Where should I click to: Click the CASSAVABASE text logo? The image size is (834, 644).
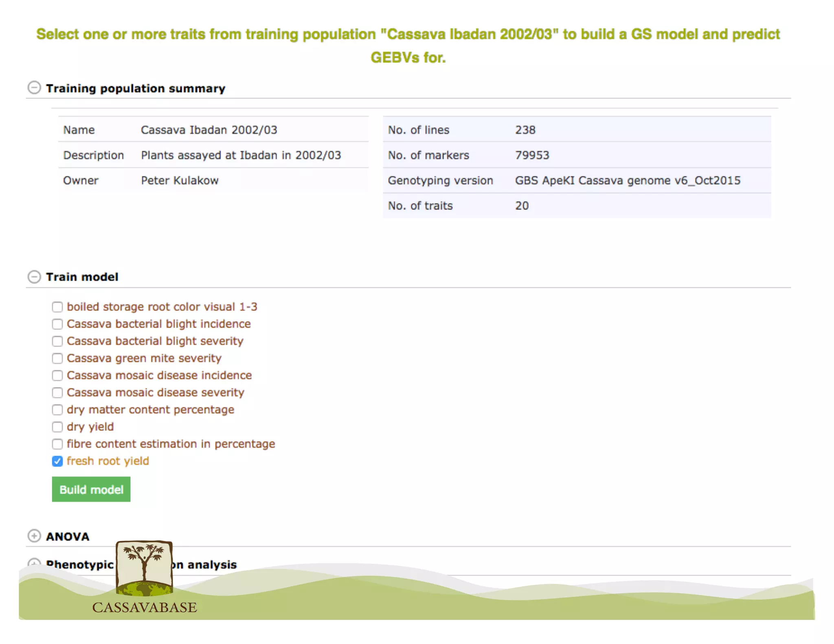pyautogui.click(x=144, y=607)
